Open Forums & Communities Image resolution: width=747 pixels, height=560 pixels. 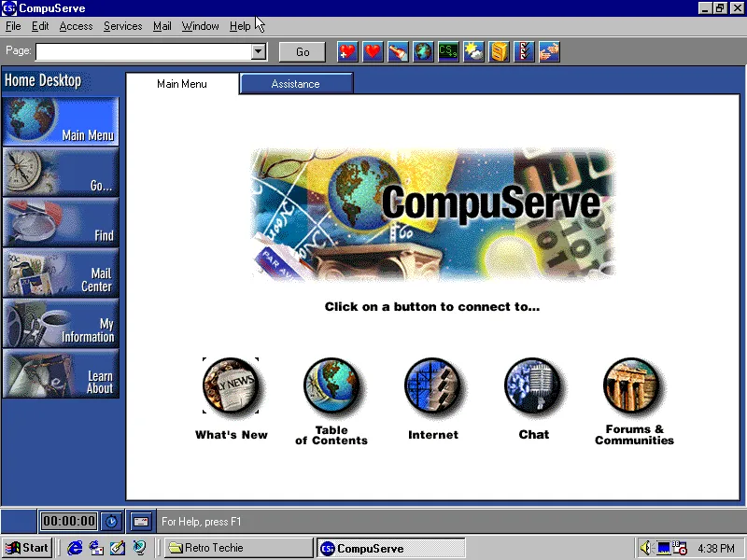click(634, 385)
